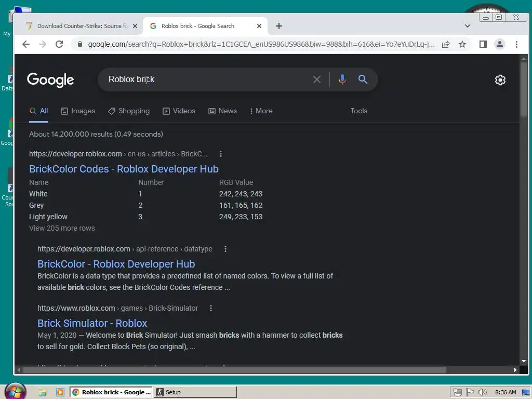The width and height of the screenshot is (532, 399).
Task: Open options for api-reference datatype result
Action: tap(225, 249)
